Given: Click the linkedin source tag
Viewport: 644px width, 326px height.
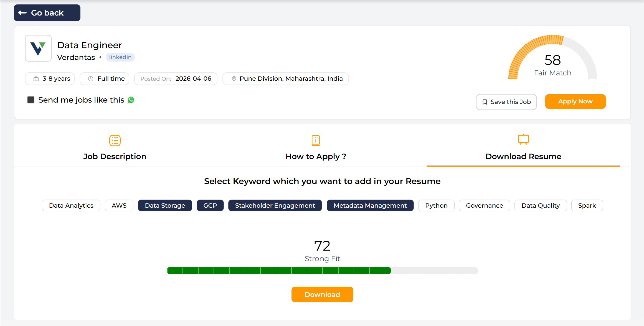Looking at the screenshot, I should tap(120, 57).
